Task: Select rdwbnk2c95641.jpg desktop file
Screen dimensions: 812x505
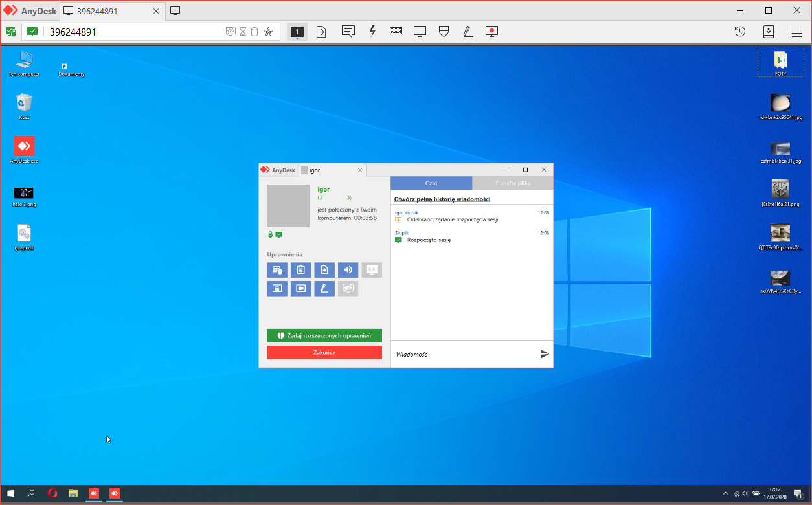Action: [780, 107]
